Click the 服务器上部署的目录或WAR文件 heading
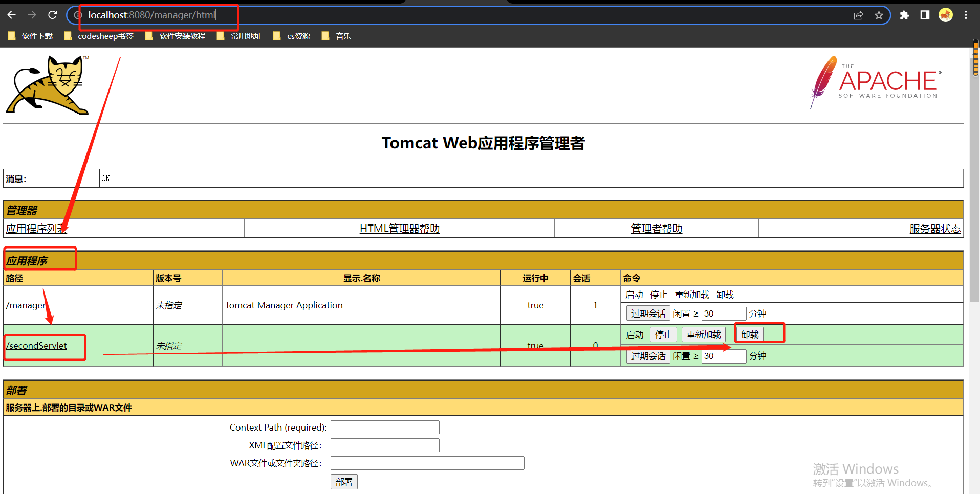 click(69, 408)
